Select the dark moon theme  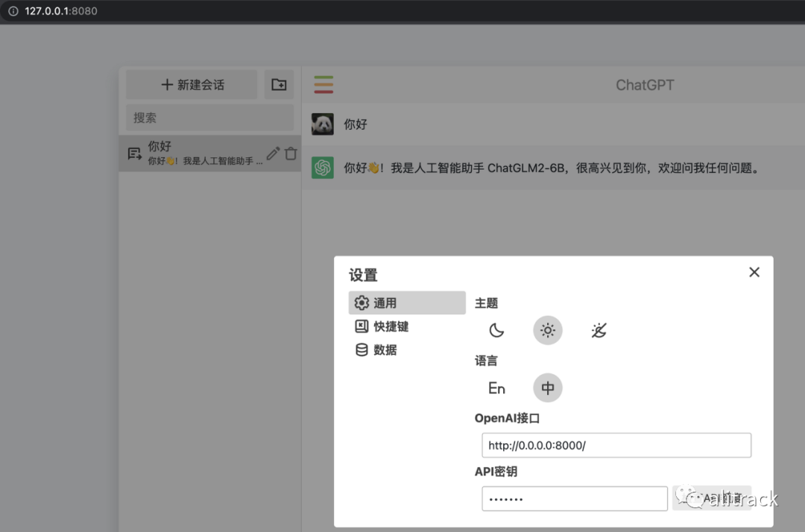496,330
